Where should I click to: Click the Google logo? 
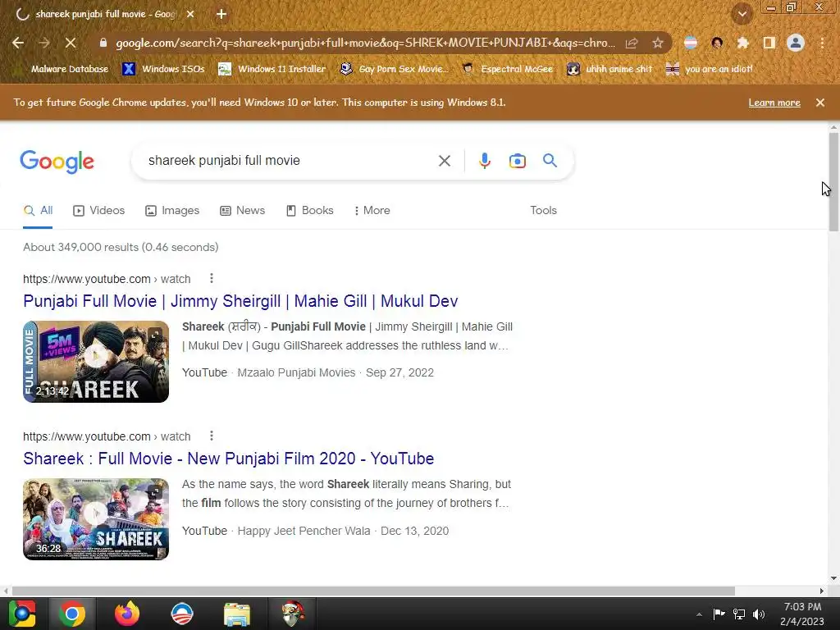tap(57, 162)
